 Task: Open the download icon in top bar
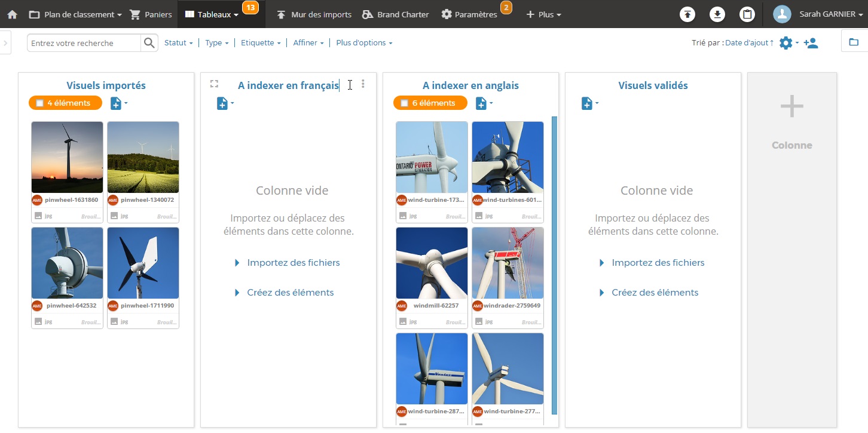(717, 14)
